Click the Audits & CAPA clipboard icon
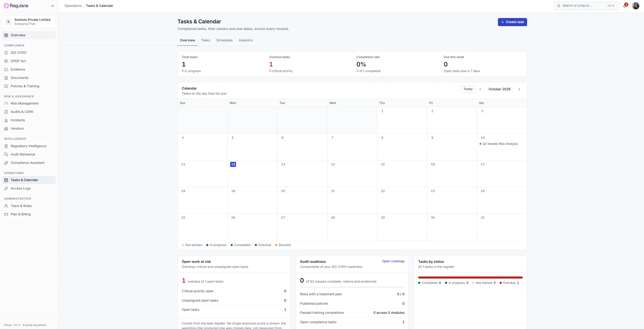644x329 pixels. click(x=6, y=112)
